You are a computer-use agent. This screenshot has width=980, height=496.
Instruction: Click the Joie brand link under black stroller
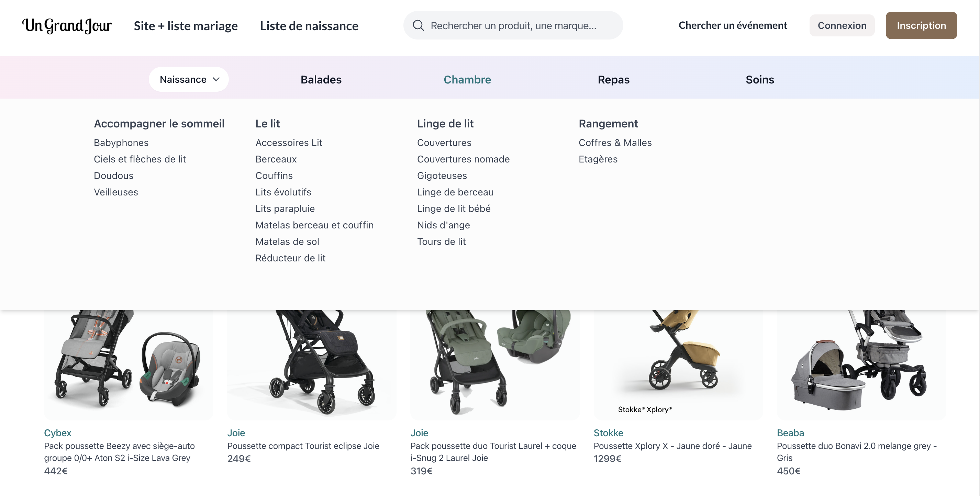point(236,433)
